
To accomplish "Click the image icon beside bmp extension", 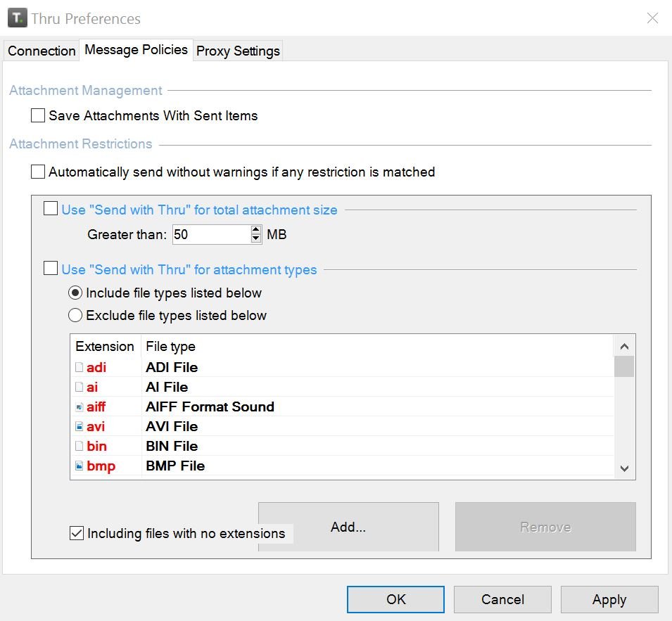I will pyautogui.click(x=80, y=466).
